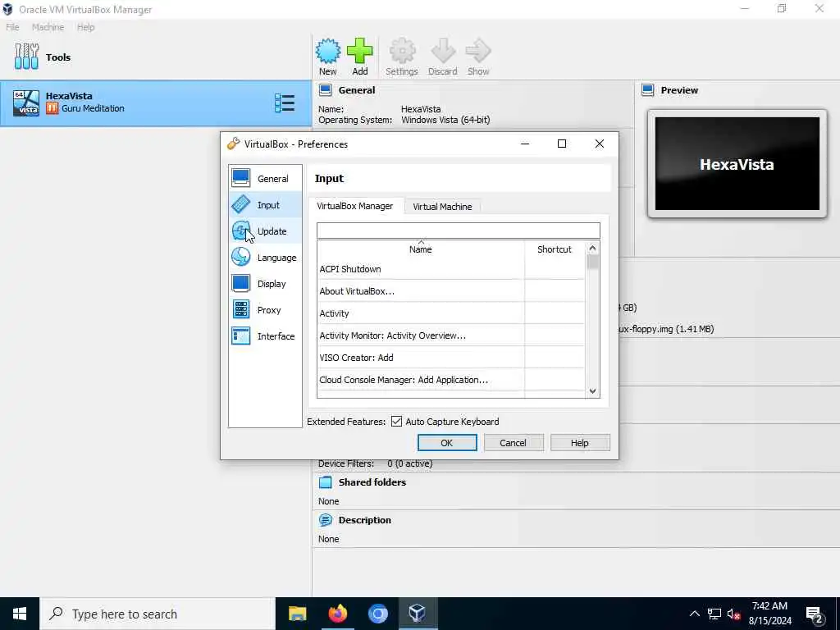Open the Windows Start menu
The width and height of the screenshot is (840, 630).
(x=20, y=614)
